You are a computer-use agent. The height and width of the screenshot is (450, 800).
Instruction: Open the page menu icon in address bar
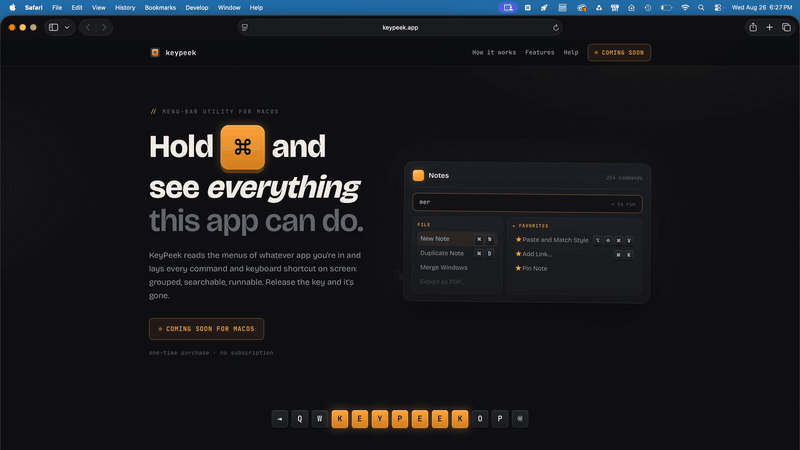coord(245,28)
